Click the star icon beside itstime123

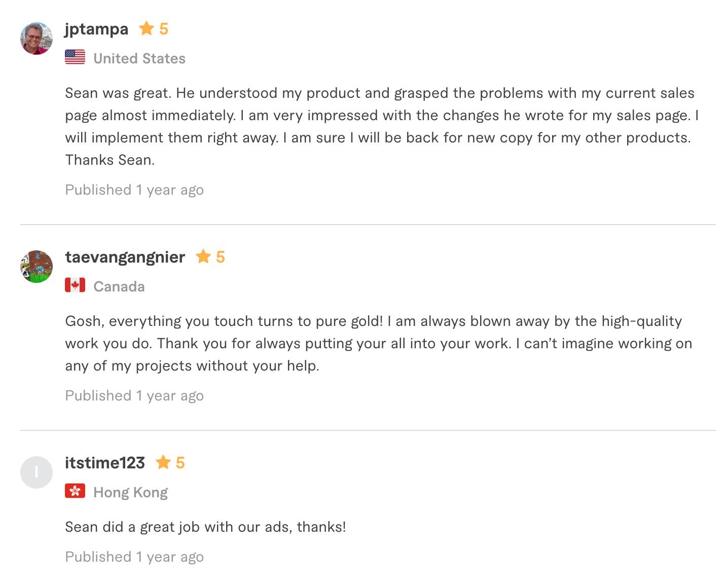[x=163, y=462]
